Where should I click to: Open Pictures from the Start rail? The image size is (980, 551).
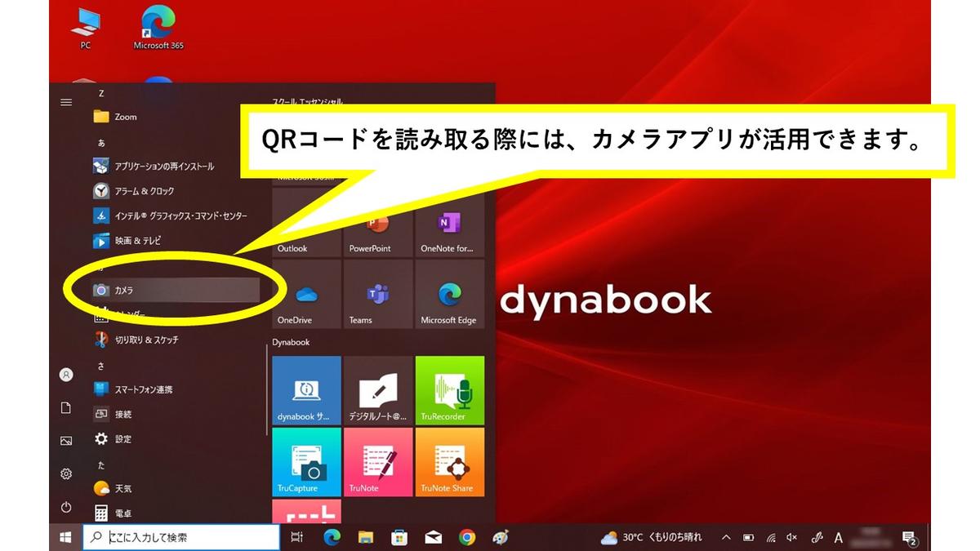66,441
